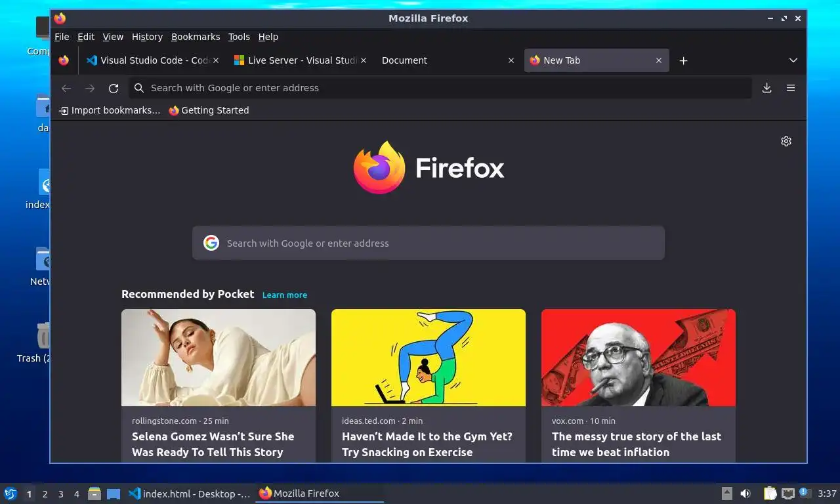840x504 pixels.
Task: Expand the list all tabs chevron
Action: click(x=793, y=60)
